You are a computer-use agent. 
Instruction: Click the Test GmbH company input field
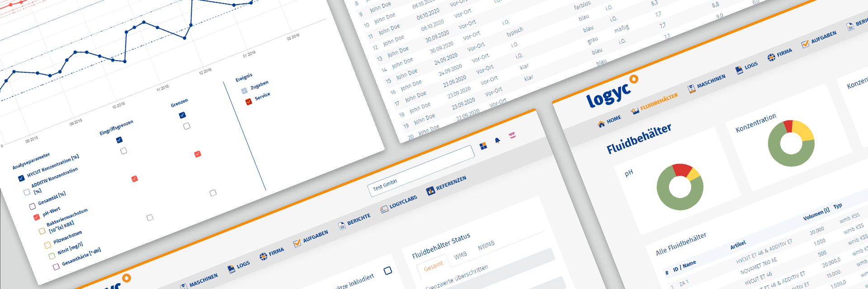click(421, 172)
